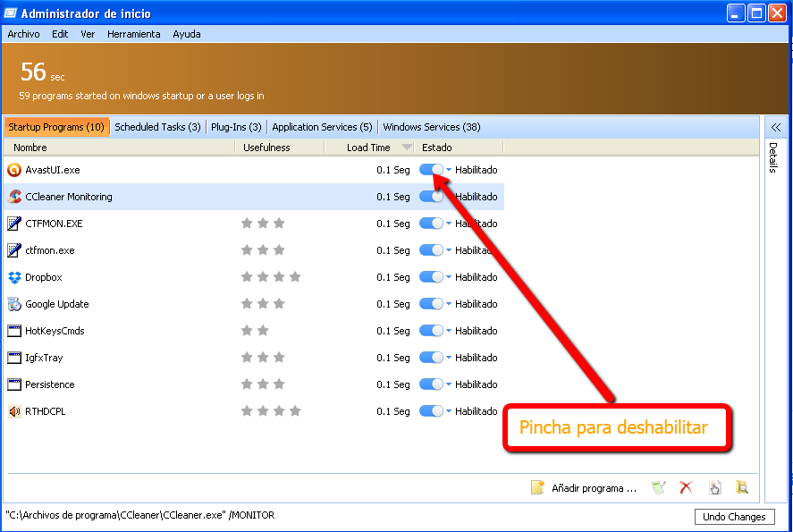793x532 pixels.
Task: Open state dropdown arrow for lowercase ctfmon.exe
Action: [449, 250]
